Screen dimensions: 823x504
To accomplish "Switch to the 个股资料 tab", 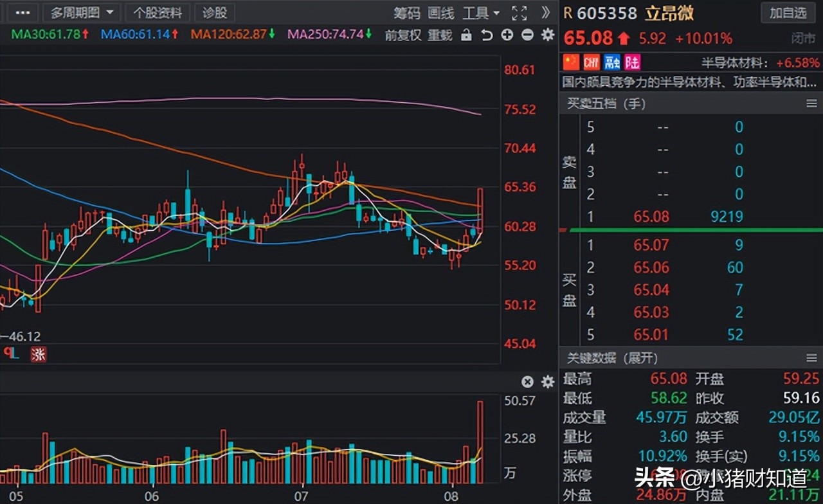I will [x=156, y=13].
